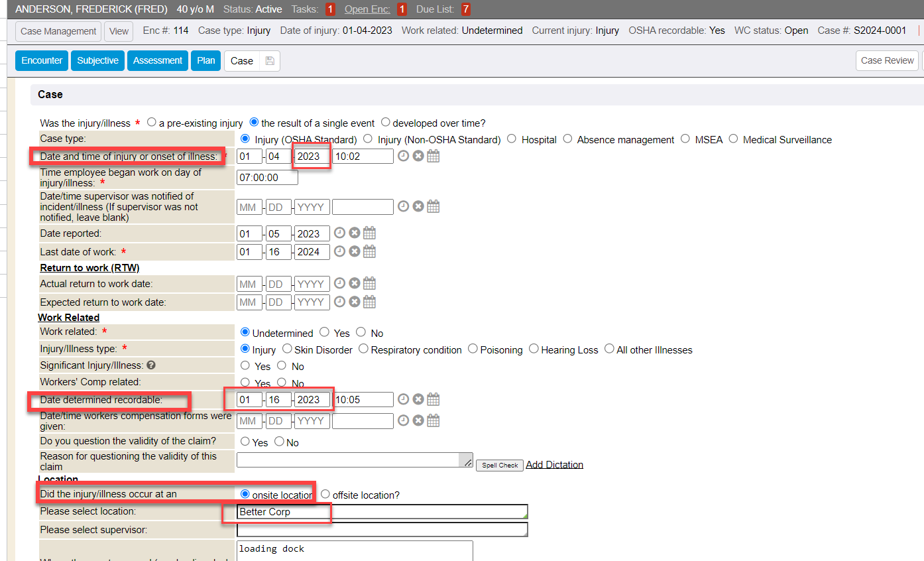Switch to the Assessment tab

(158, 61)
